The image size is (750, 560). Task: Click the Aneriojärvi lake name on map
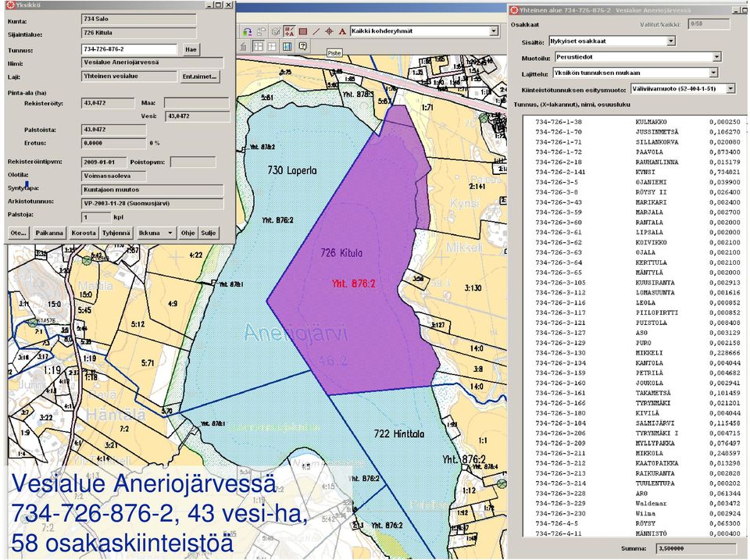[x=296, y=333]
